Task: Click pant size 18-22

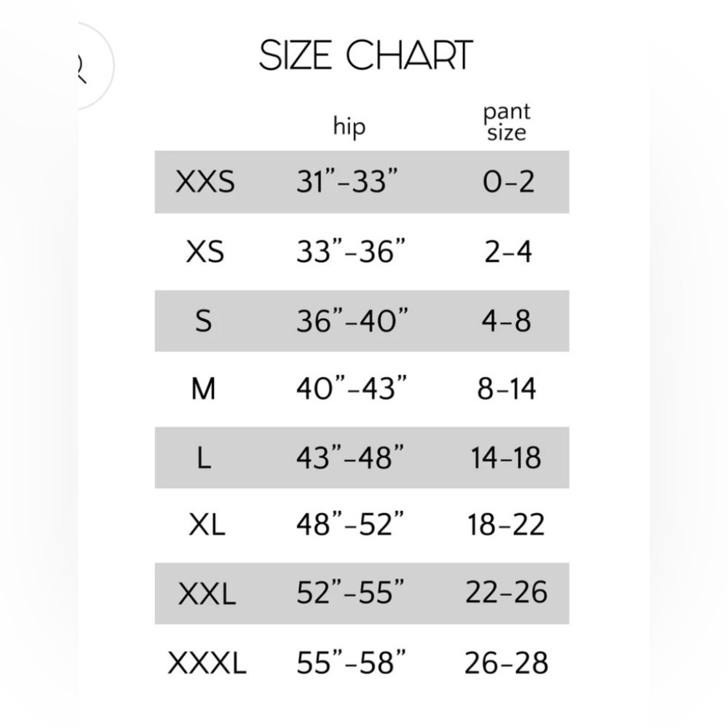Action: 507,525
